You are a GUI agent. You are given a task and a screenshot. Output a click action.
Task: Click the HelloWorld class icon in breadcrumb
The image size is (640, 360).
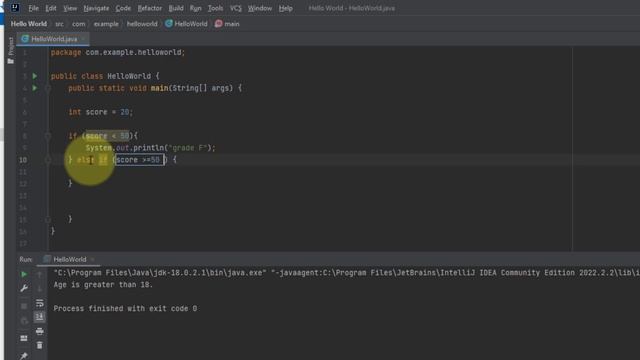pyautogui.click(x=169, y=24)
